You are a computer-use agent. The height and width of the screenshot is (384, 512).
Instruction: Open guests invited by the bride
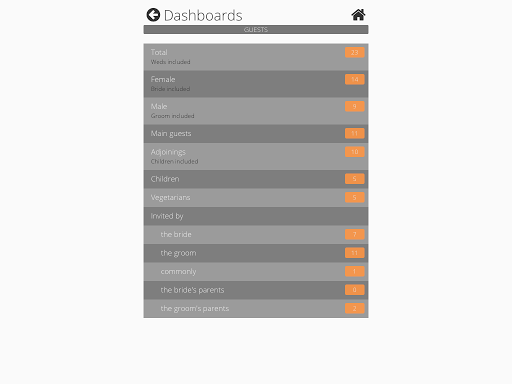256,235
